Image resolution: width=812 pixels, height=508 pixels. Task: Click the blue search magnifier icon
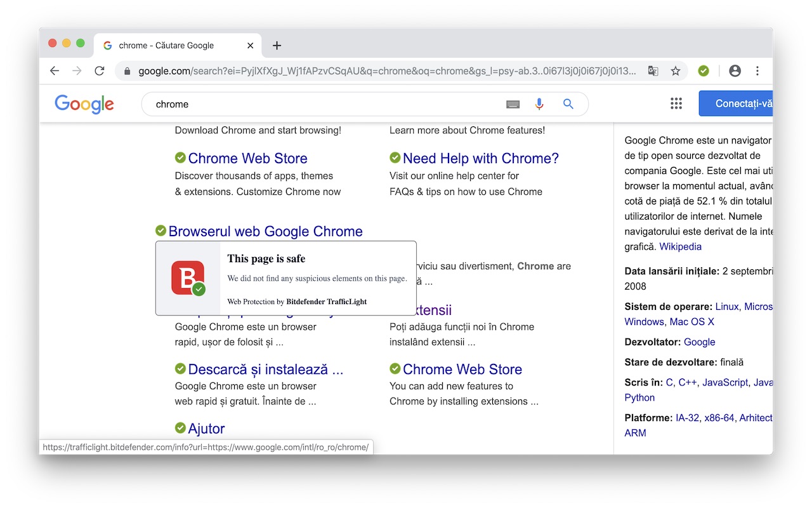click(568, 104)
